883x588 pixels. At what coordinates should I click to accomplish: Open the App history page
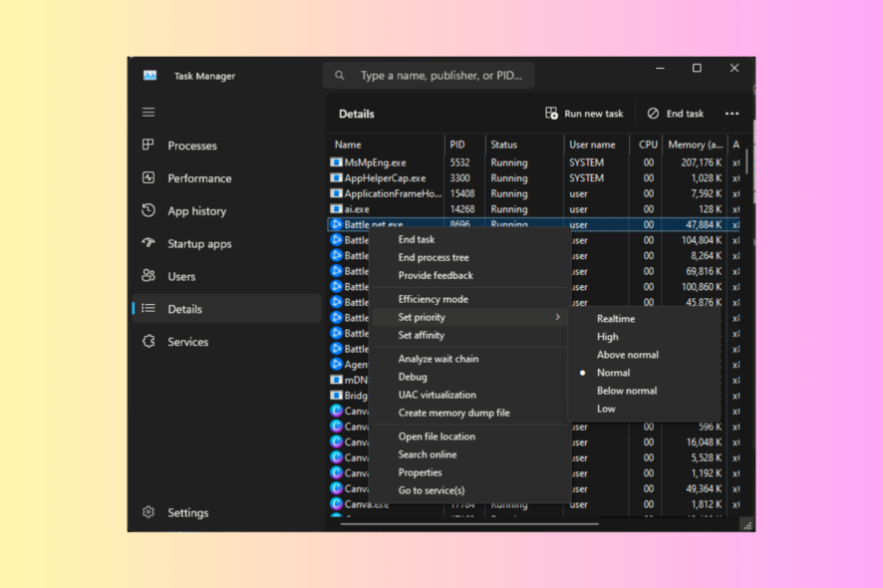point(227,210)
